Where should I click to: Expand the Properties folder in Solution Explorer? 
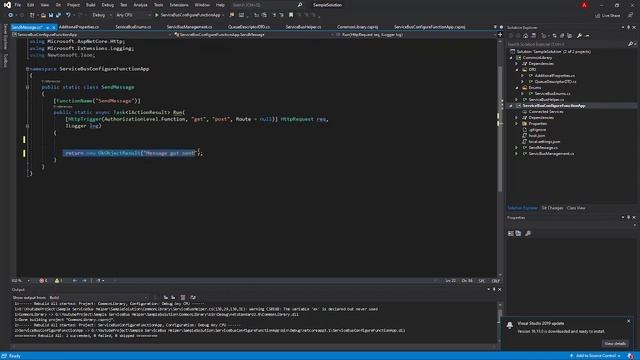pos(517,123)
